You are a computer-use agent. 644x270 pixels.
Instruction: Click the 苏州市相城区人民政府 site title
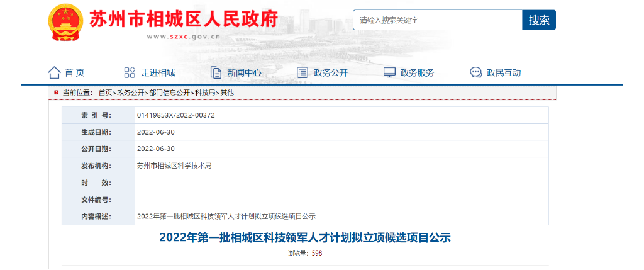point(184,20)
